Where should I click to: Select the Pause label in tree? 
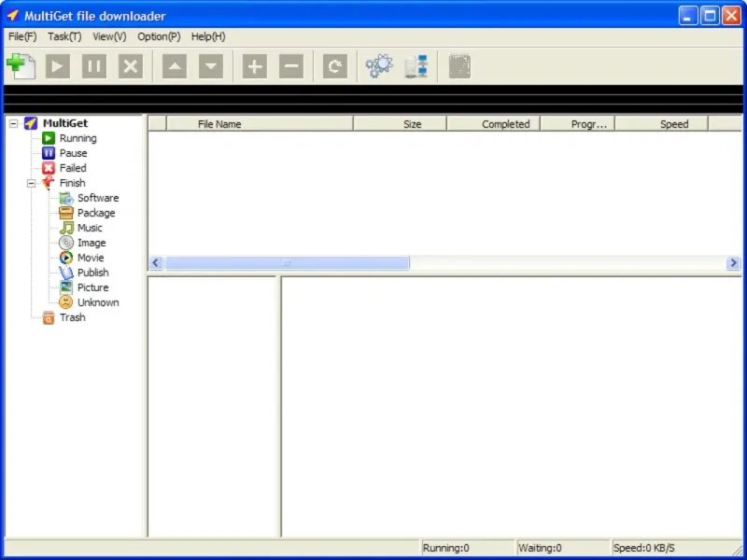pos(74,153)
